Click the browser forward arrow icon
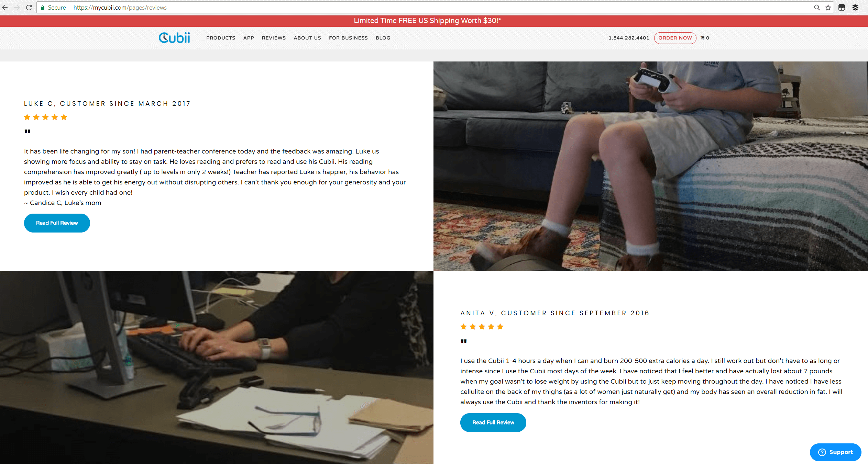This screenshot has width=868, height=464. click(x=17, y=8)
